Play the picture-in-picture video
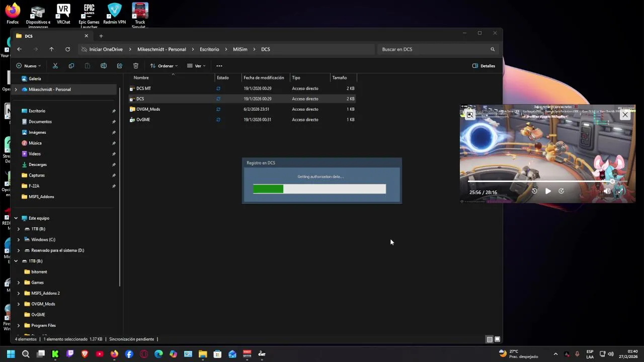 548,191
